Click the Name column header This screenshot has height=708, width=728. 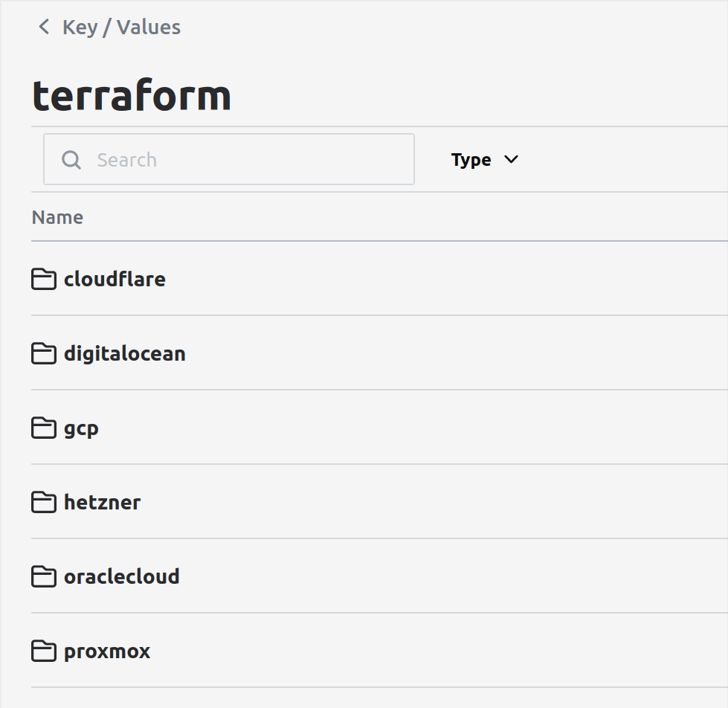pyautogui.click(x=57, y=217)
